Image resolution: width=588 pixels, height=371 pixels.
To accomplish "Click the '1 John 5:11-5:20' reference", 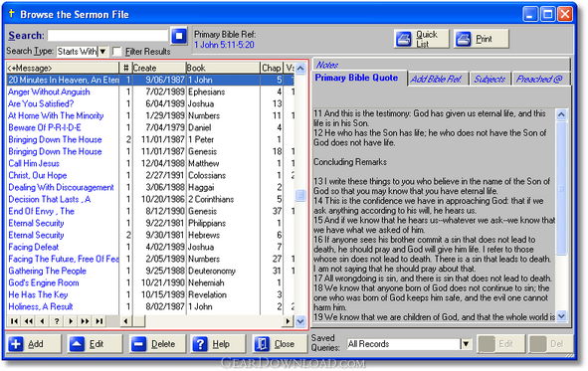I will (224, 45).
